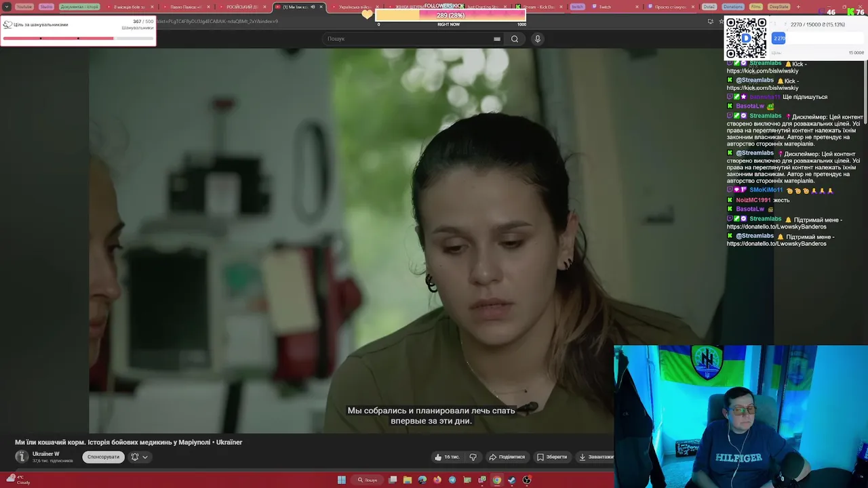Switch to the Donations browser tab
Viewport: 868px width, 488px height.
[732, 7]
